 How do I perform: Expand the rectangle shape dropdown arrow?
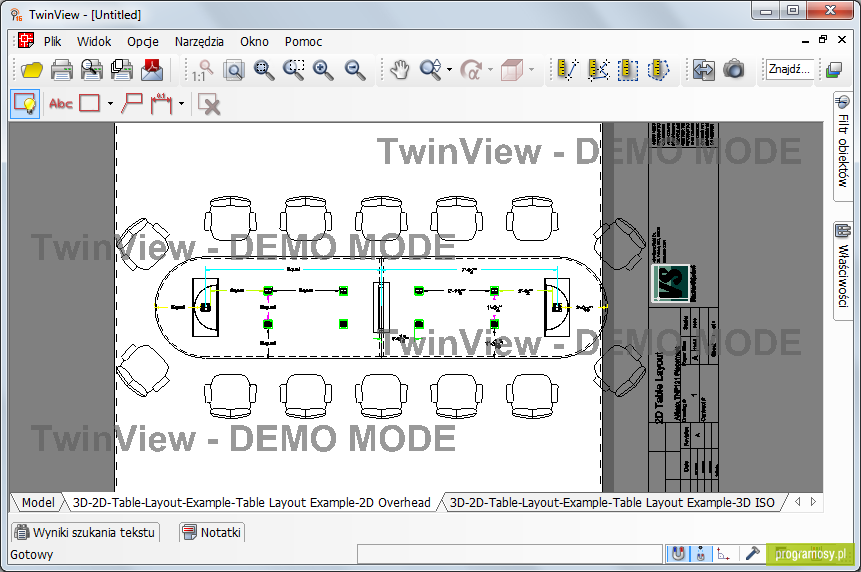click(x=110, y=103)
